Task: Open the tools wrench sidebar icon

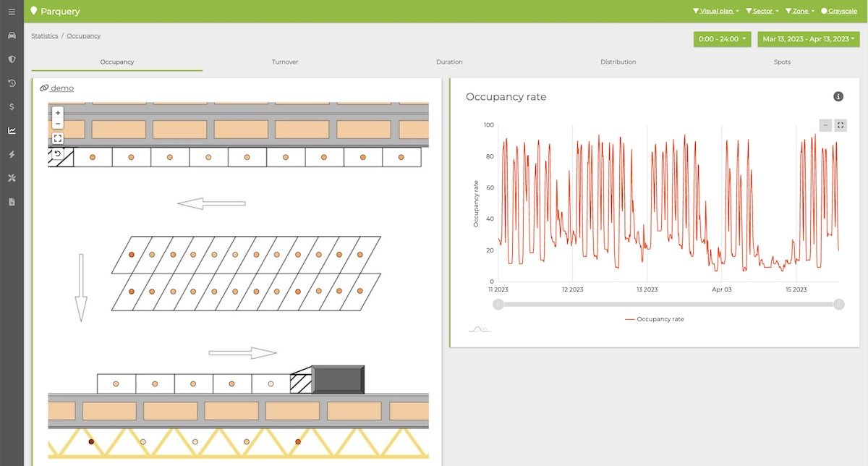Action: (12, 178)
